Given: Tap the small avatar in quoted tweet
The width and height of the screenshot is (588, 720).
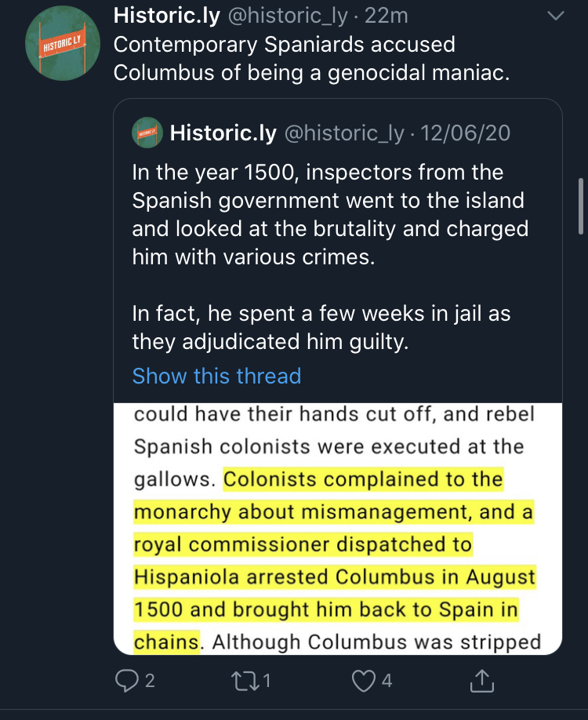Looking at the screenshot, I should tap(147, 133).
